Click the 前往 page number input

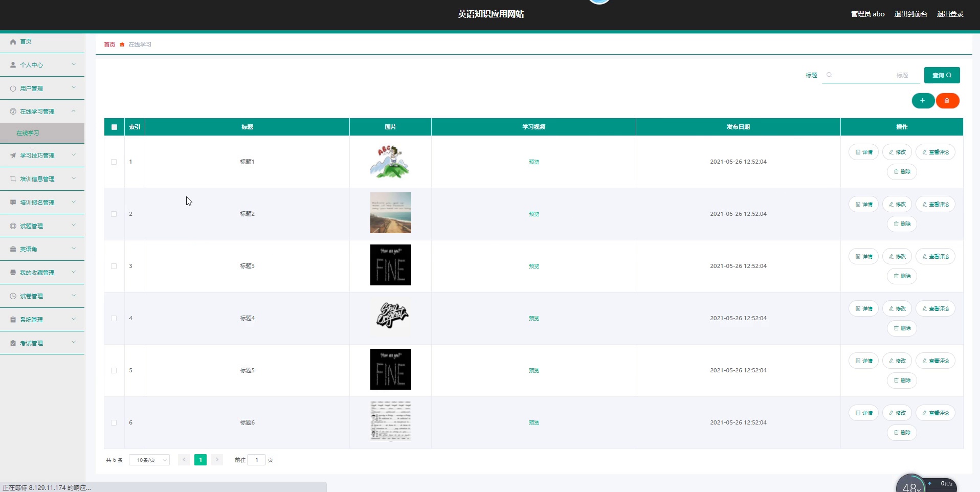257,460
